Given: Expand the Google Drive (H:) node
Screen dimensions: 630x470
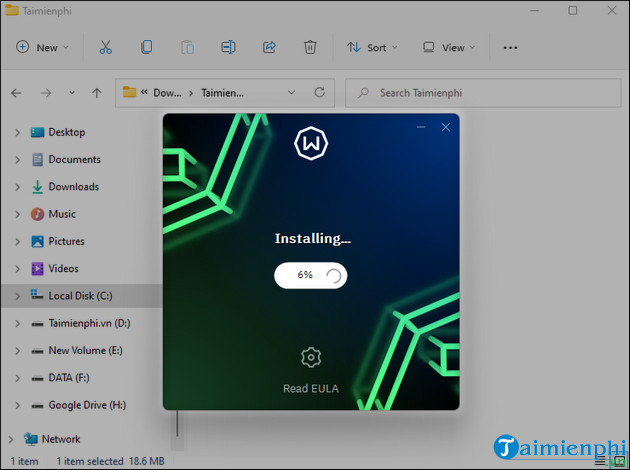Looking at the screenshot, I should [17, 405].
